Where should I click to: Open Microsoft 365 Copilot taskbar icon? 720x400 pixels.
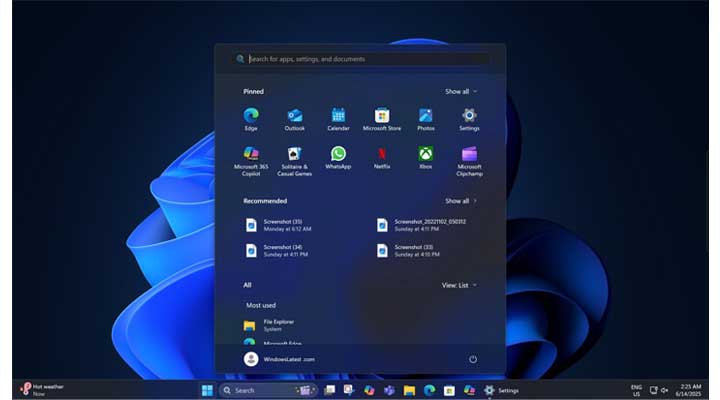[x=469, y=390]
